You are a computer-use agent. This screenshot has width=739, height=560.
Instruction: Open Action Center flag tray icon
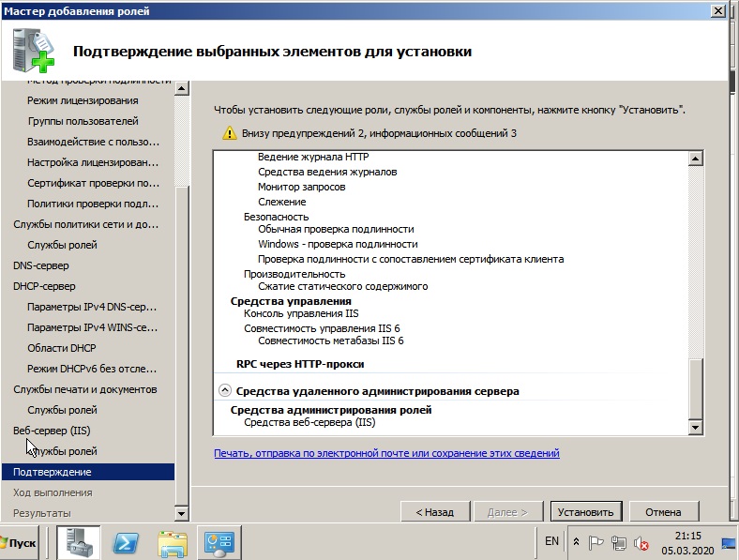tap(596, 543)
